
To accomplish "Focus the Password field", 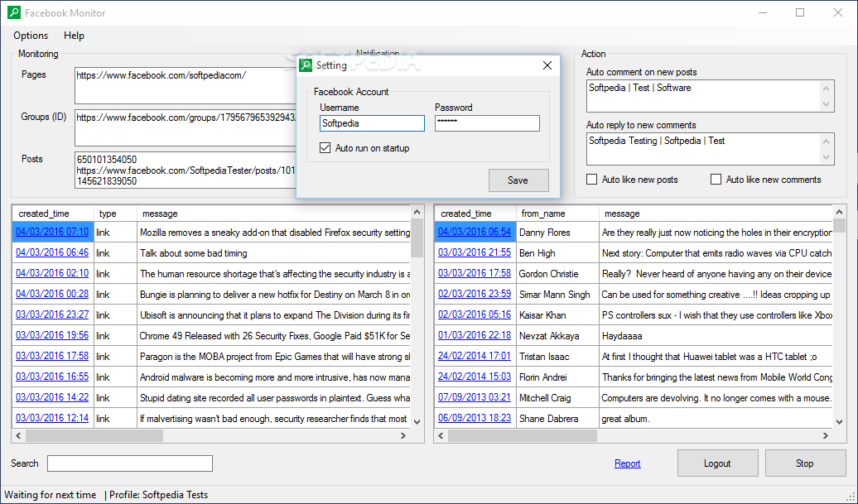I will pos(487,123).
